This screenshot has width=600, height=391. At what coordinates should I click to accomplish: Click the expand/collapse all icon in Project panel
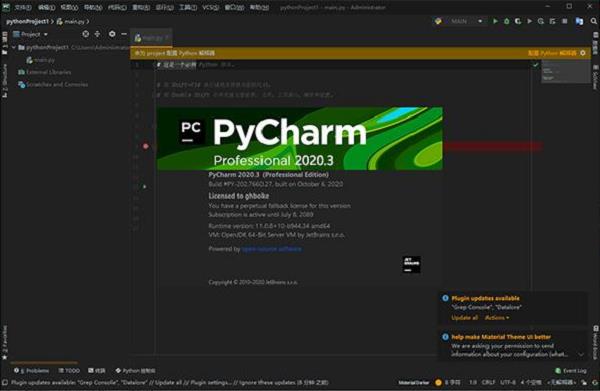(97, 34)
